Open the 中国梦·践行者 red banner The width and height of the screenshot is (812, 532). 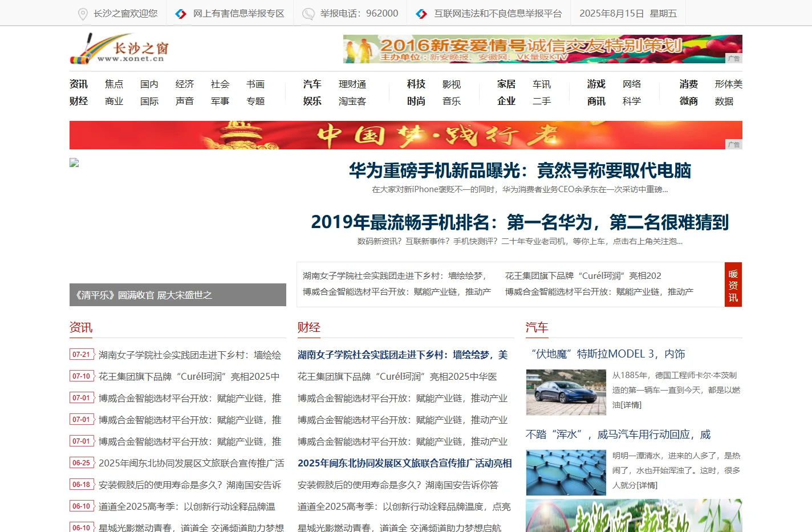405,135
